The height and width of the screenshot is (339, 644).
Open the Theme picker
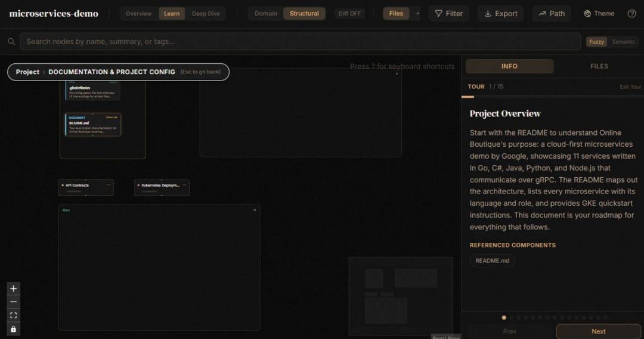click(x=599, y=14)
